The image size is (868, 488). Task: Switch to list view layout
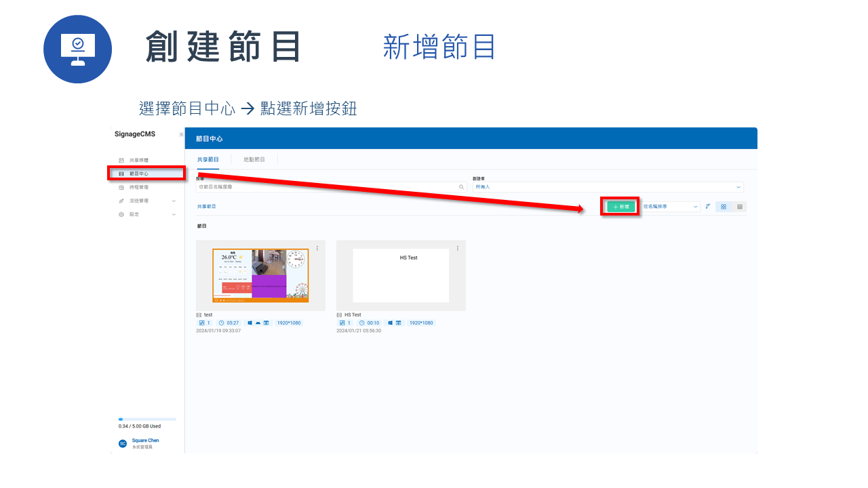(739, 206)
